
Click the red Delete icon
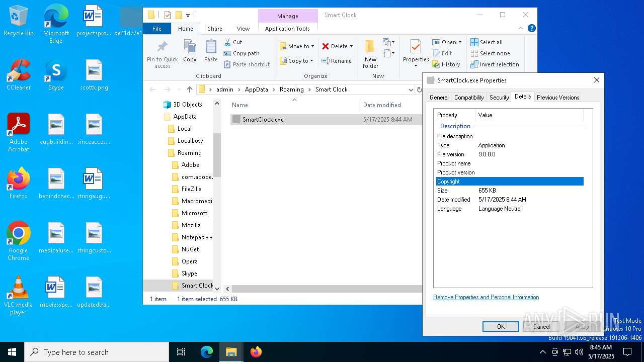(x=326, y=46)
